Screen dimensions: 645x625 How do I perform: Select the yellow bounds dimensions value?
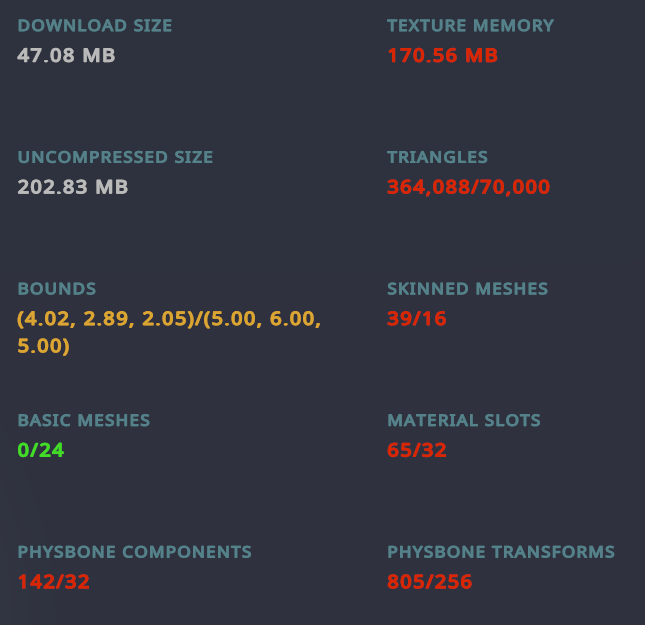pyautogui.click(x=169, y=332)
